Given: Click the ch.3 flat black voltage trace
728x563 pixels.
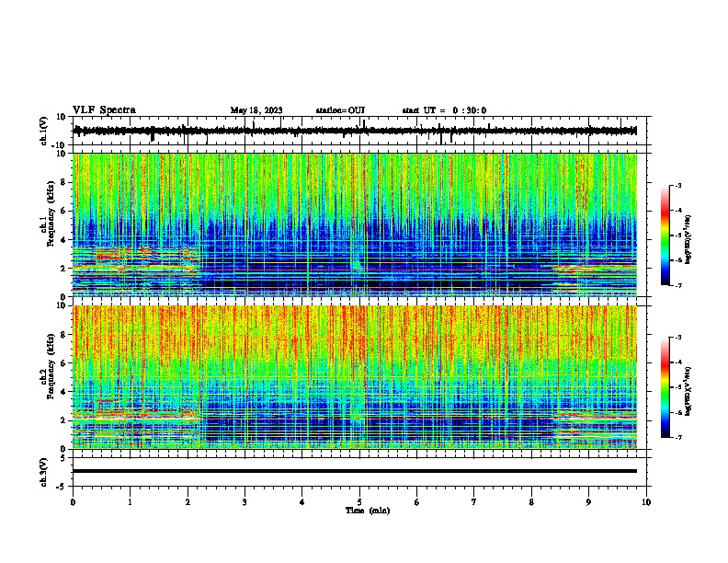Looking at the screenshot, I should pos(355,471).
